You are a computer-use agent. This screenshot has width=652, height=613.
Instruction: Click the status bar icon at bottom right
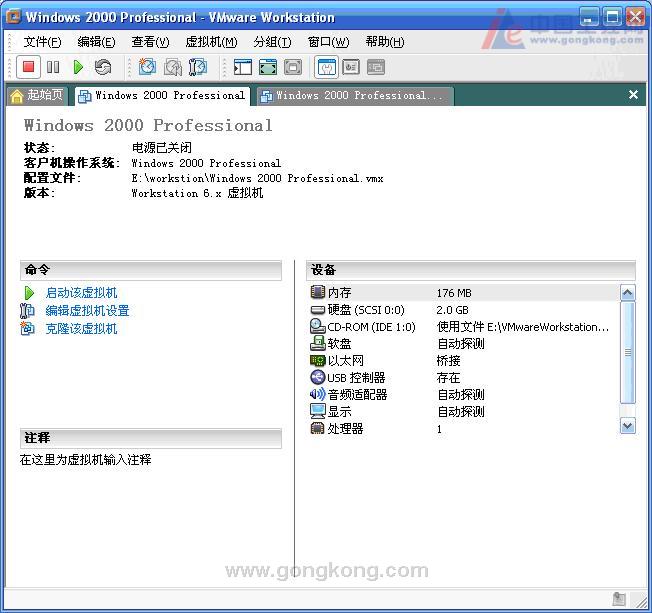click(619, 599)
